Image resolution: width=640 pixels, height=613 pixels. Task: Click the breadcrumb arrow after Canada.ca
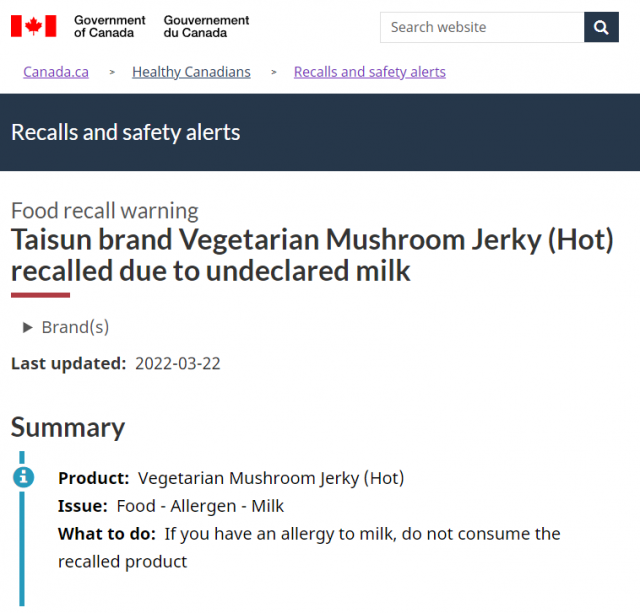[112, 73]
